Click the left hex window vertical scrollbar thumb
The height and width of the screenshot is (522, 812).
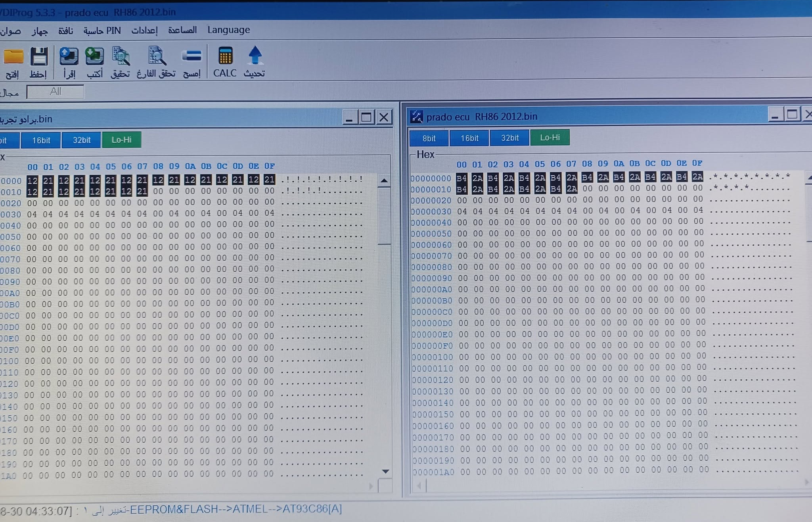tap(384, 216)
